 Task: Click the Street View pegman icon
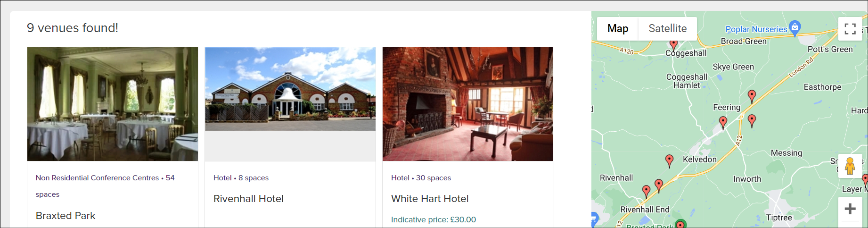click(850, 166)
